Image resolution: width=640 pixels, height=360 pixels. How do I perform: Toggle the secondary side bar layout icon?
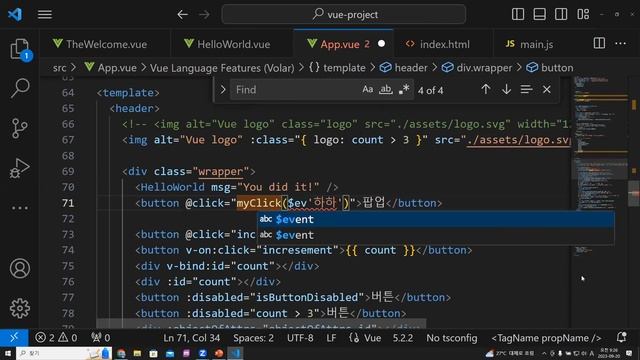(x=561, y=14)
